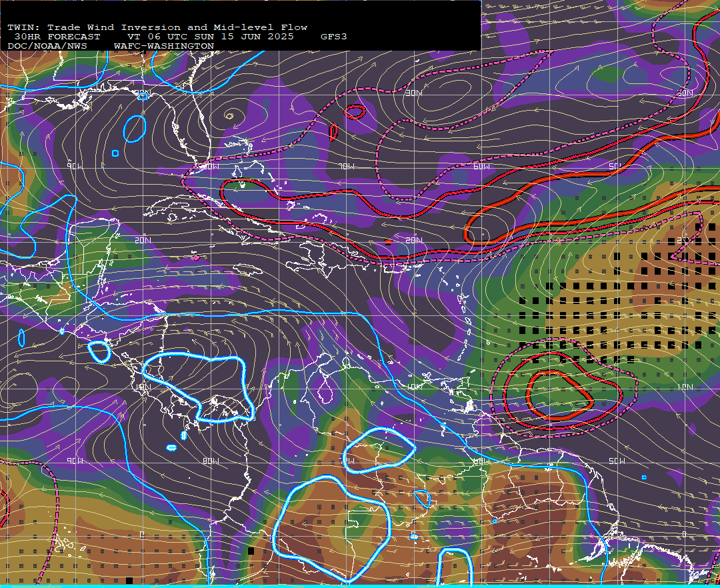Select the "DOC/NOAA/NWS" text
Image resolution: width=720 pixels, height=588 pixels.
click(x=47, y=47)
